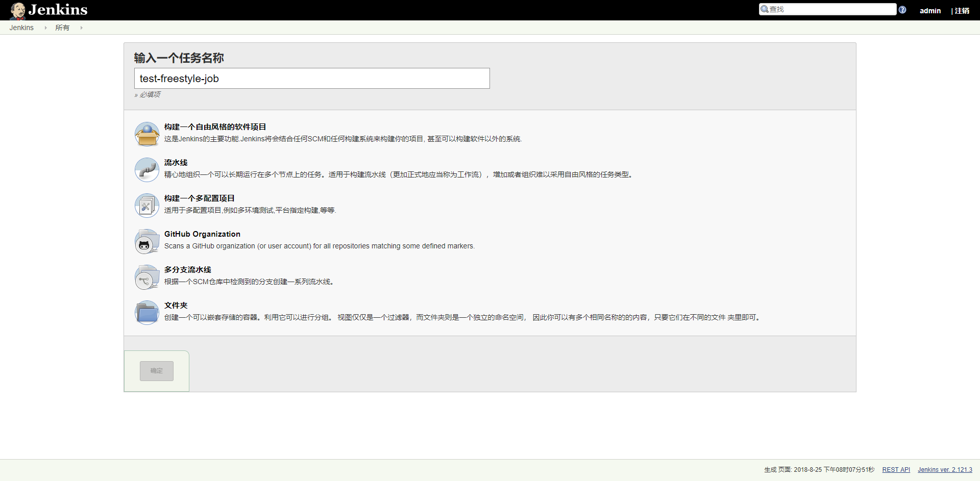980x481 pixels.
Task: Choose the GitHub Organization title text
Action: [202, 234]
